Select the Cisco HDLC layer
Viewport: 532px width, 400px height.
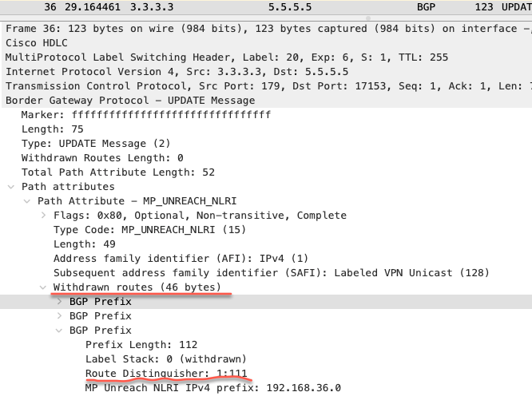coord(266,42)
